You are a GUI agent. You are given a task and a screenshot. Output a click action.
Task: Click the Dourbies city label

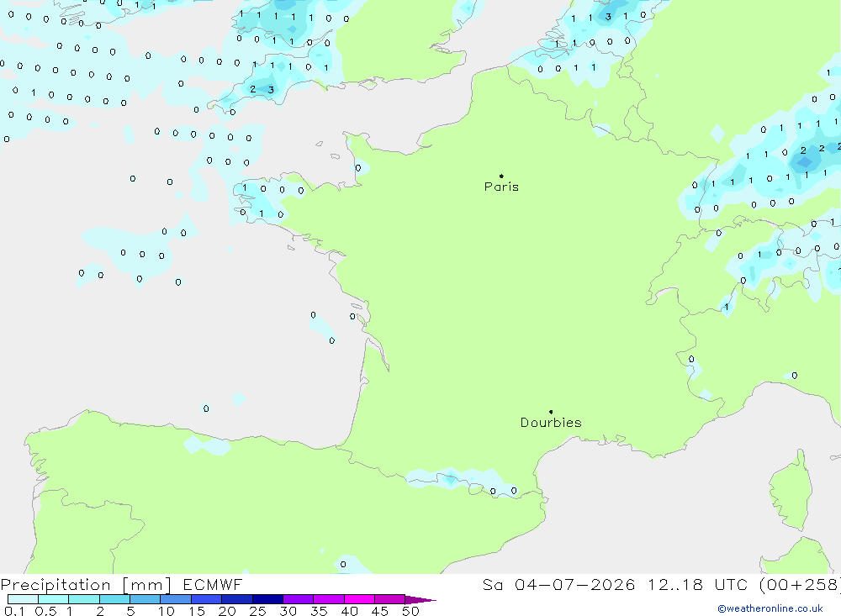coord(551,423)
